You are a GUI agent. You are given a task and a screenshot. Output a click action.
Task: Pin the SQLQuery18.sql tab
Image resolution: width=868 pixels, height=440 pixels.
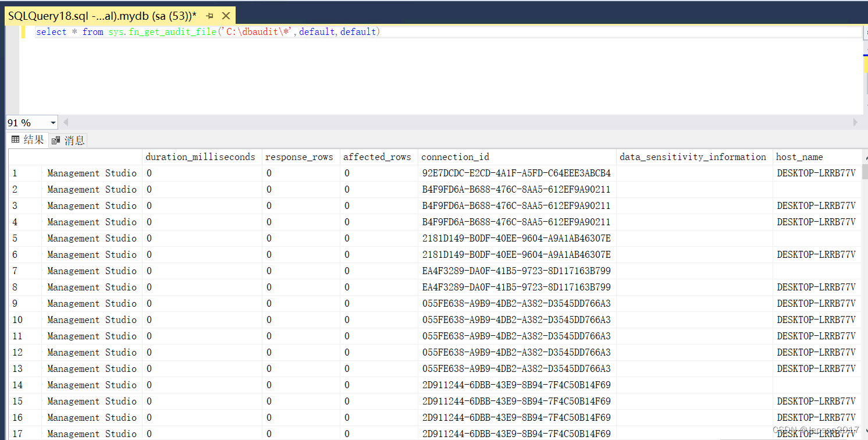(x=210, y=16)
